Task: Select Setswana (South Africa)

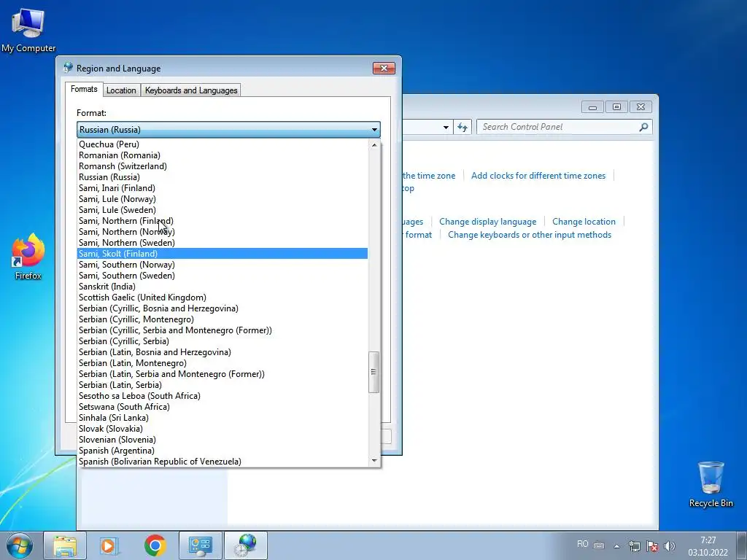Action: (x=222, y=407)
